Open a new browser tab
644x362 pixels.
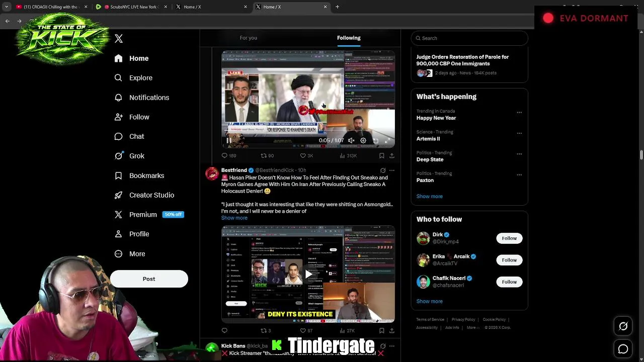(x=337, y=7)
